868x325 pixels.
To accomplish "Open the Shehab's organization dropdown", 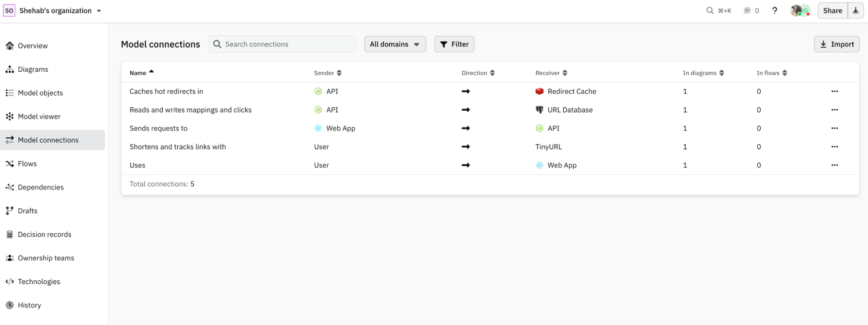I will point(60,10).
